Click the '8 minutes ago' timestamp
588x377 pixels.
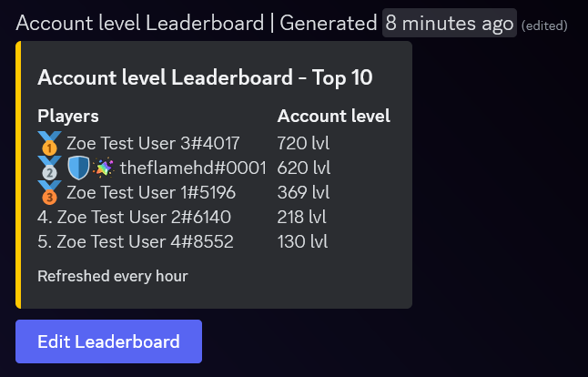pyautogui.click(x=450, y=24)
